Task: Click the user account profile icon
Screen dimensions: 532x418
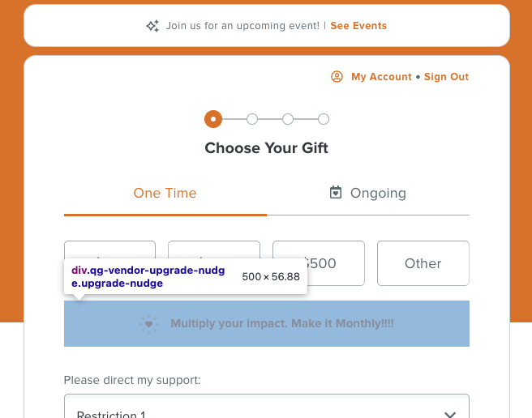Action: pyautogui.click(x=337, y=77)
